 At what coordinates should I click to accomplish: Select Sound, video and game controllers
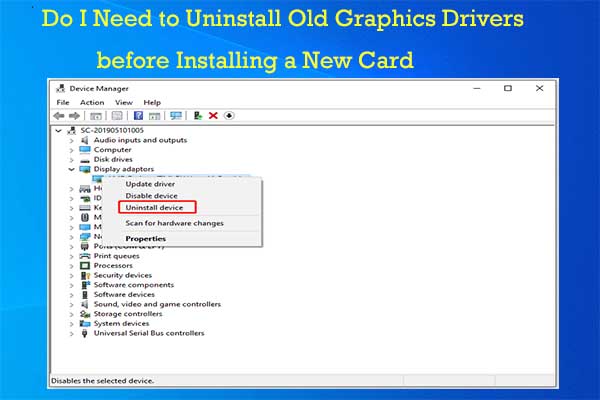pyautogui.click(x=164, y=304)
